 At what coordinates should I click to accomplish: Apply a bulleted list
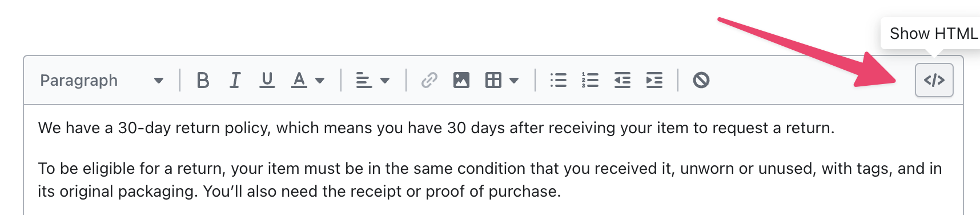point(558,80)
